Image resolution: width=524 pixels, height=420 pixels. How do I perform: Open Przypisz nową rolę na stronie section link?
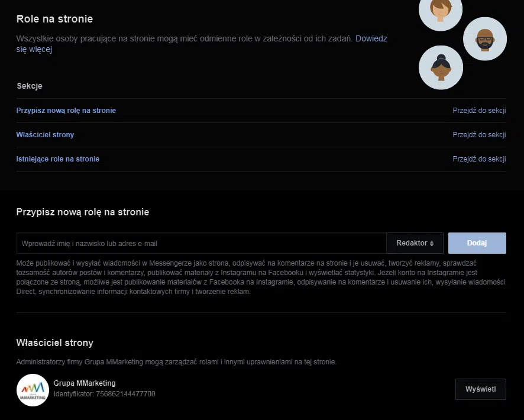pyautogui.click(x=66, y=111)
